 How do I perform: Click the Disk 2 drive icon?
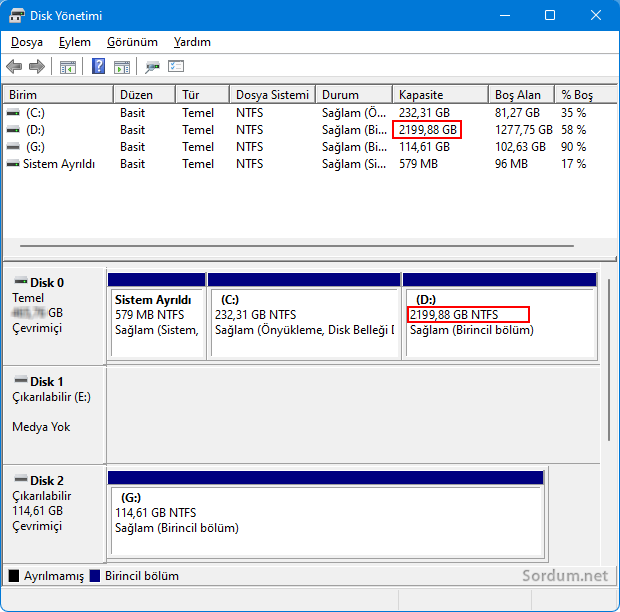[x=21, y=479]
